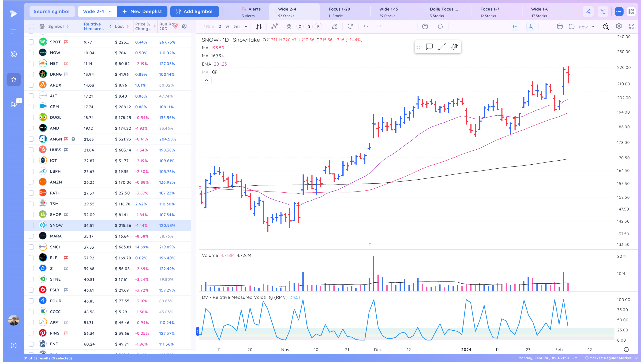Open the Wide 2-4 deeplist dropdown
Viewport: 644px width, 362px height.
pos(97,11)
